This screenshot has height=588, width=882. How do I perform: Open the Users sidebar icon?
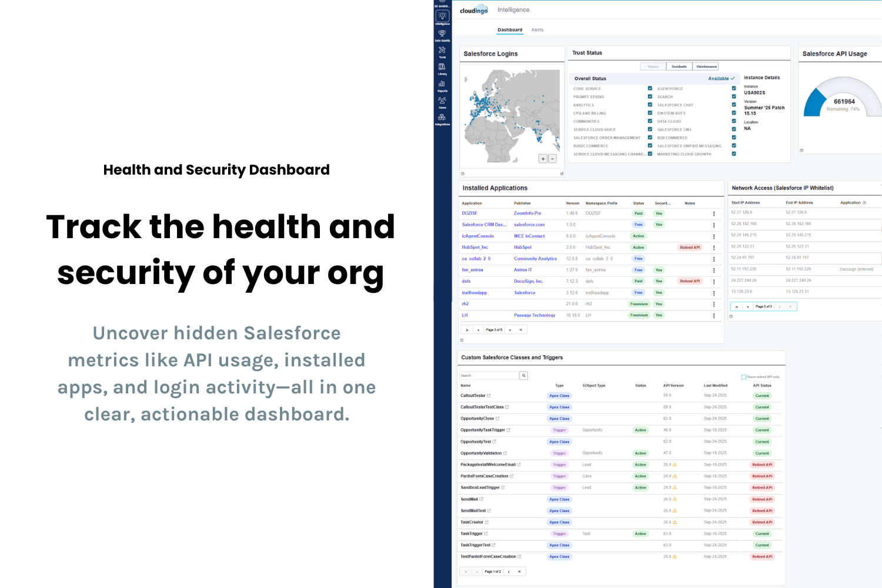point(442,102)
